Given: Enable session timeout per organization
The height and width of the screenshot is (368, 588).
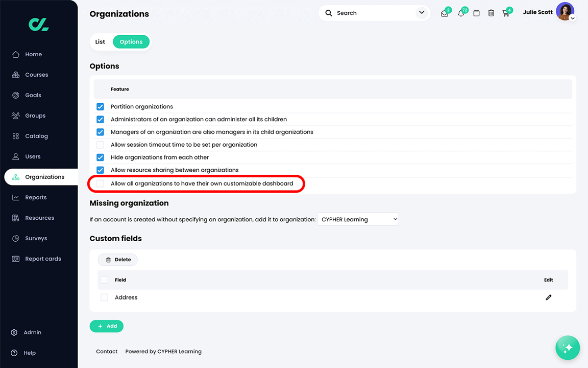Looking at the screenshot, I should tap(100, 145).
